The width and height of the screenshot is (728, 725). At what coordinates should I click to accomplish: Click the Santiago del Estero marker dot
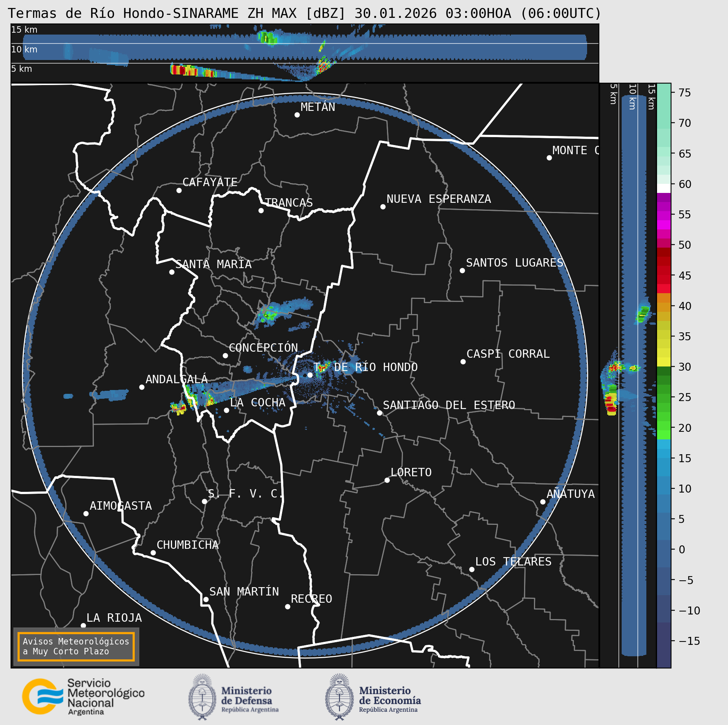pyautogui.click(x=379, y=413)
